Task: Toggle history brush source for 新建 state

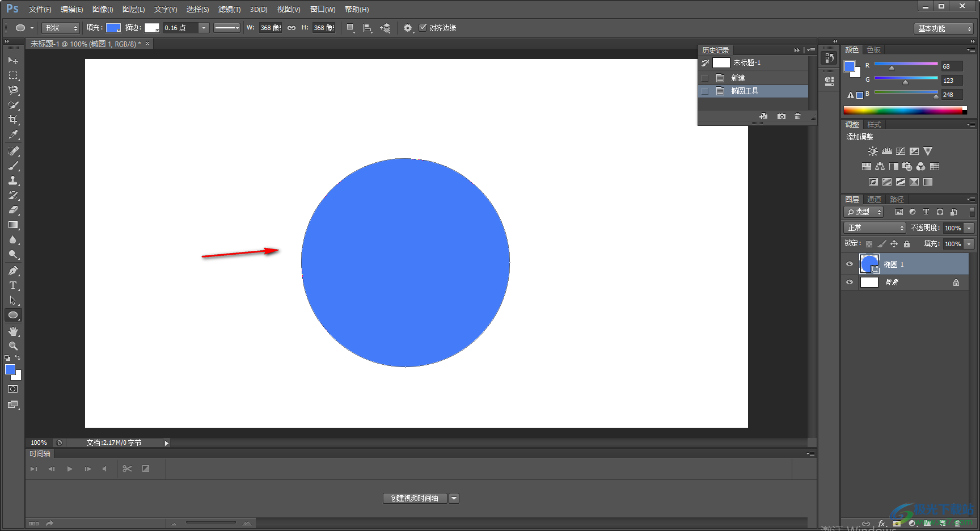Action: point(705,78)
